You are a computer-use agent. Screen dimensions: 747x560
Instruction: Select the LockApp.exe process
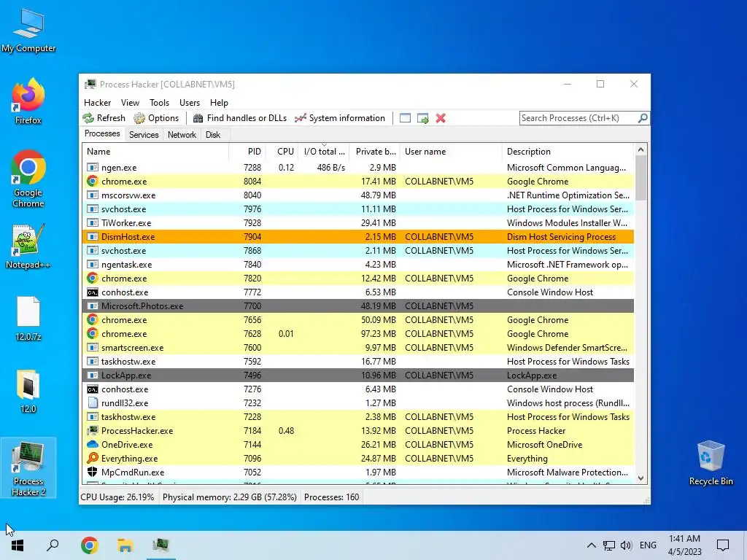pos(358,376)
